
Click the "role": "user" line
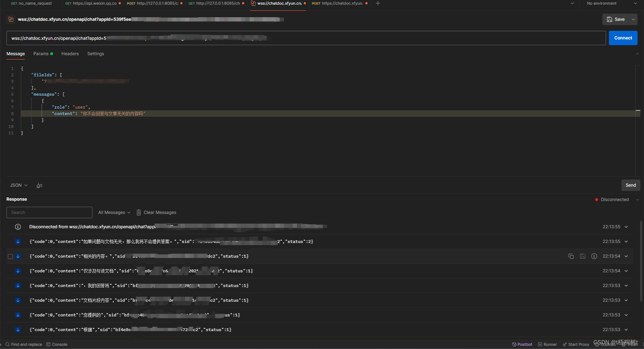tap(71, 107)
